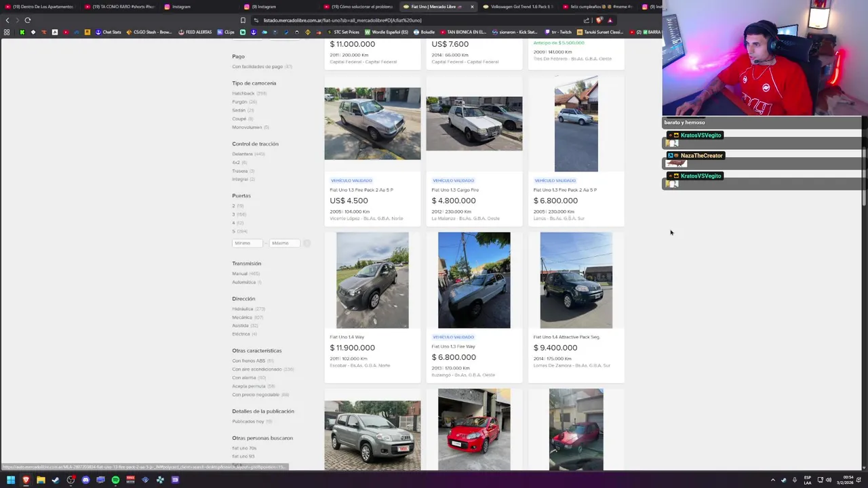Switch to the Dentro De Los Apartamentos tab
This screenshot has height=488, width=868.
(39, 7)
